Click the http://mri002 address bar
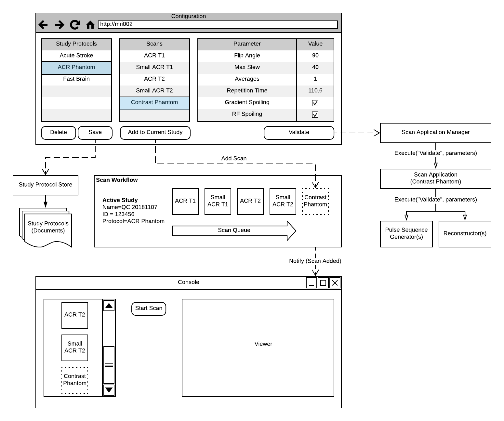Viewport: 504px width, 421px height. pyautogui.click(x=218, y=25)
